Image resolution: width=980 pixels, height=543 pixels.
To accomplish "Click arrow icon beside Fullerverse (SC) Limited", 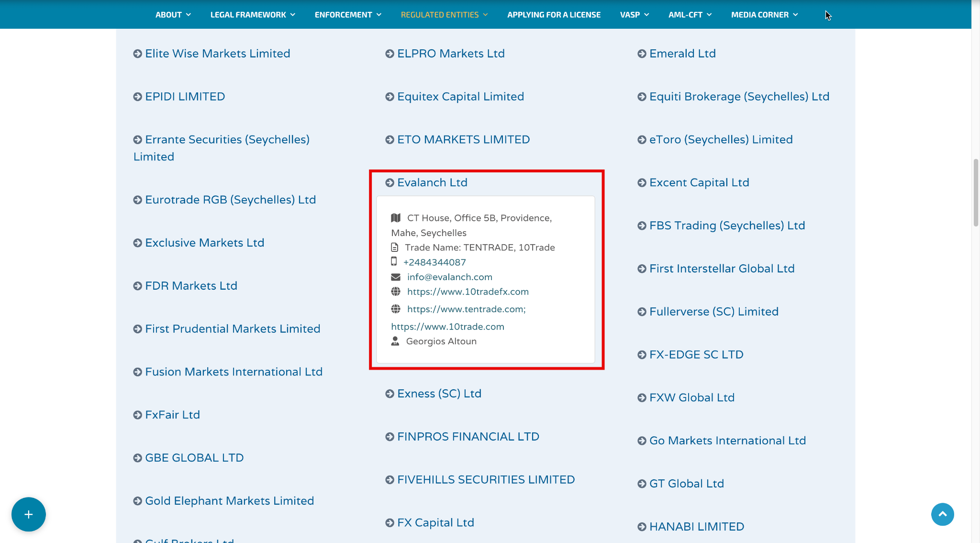I will (x=642, y=312).
